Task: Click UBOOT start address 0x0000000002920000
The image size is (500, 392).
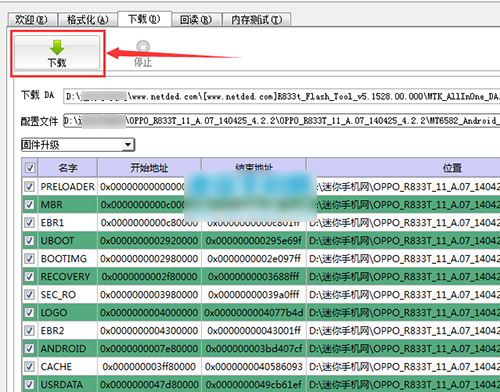Action: tap(149, 241)
